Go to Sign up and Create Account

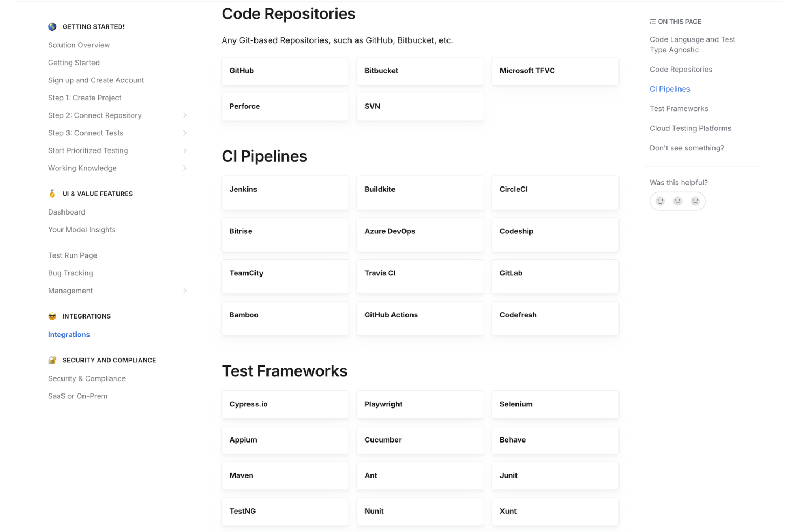pos(96,80)
